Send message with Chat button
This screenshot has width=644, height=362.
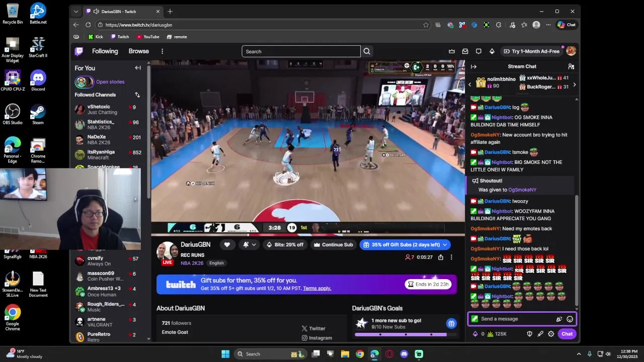(x=567, y=334)
